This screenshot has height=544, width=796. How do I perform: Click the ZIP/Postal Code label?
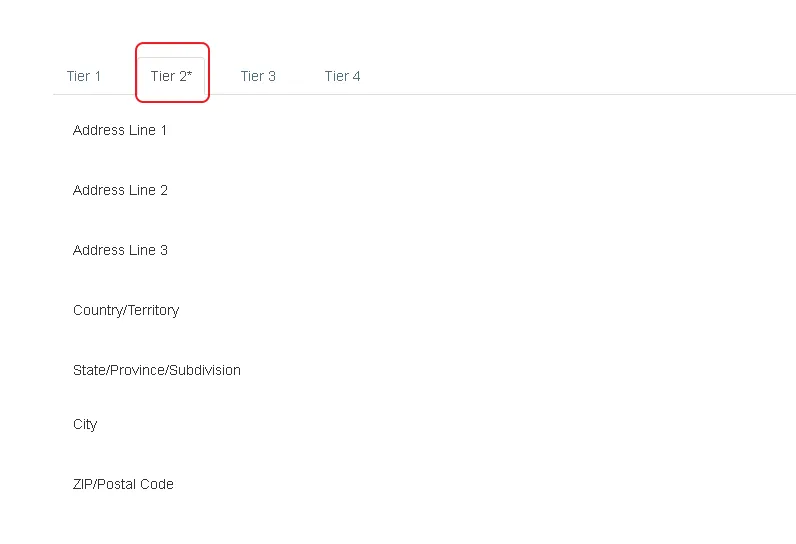[123, 484]
